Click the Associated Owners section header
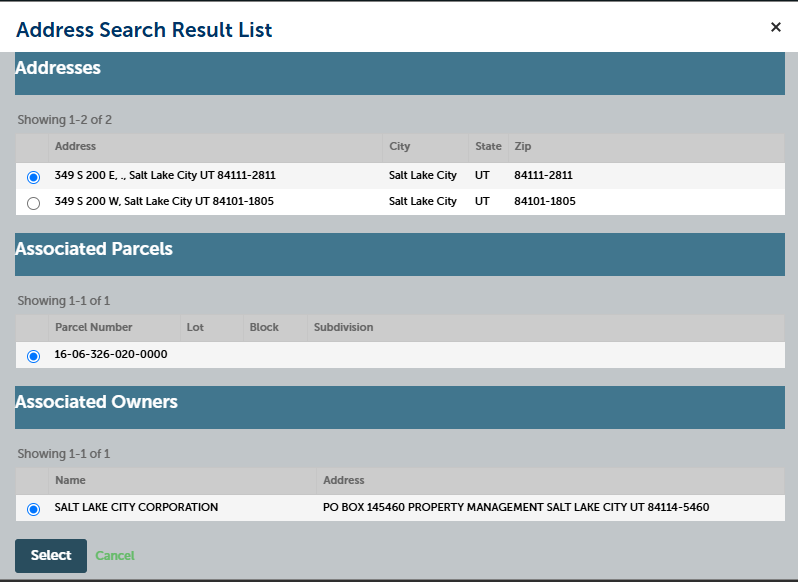The width and height of the screenshot is (798, 582). (x=400, y=407)
